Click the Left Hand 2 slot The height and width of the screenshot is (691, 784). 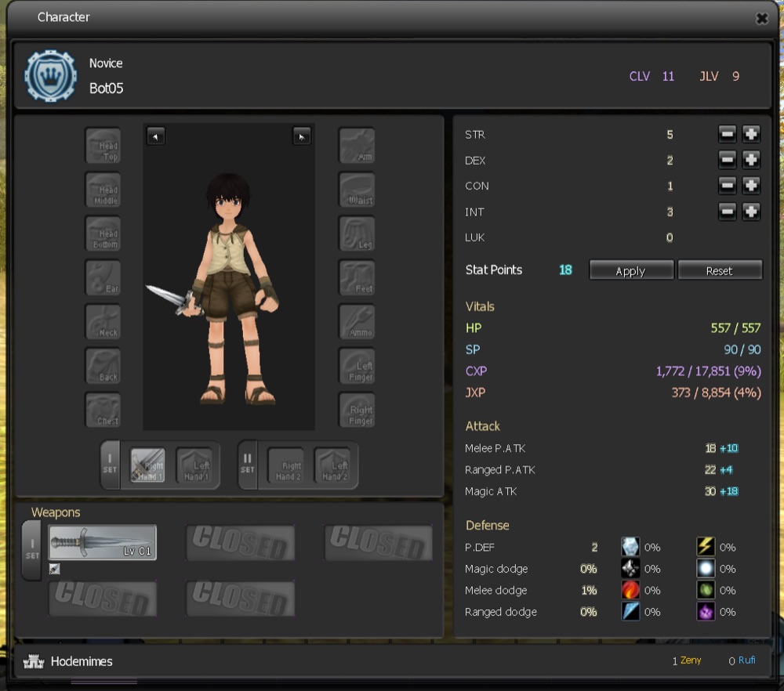(x=332, y=465)
